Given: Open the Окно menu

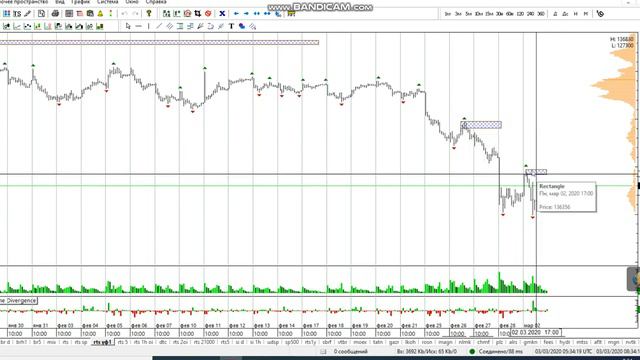Looking at the screenshot, I should tap(132, 2).
